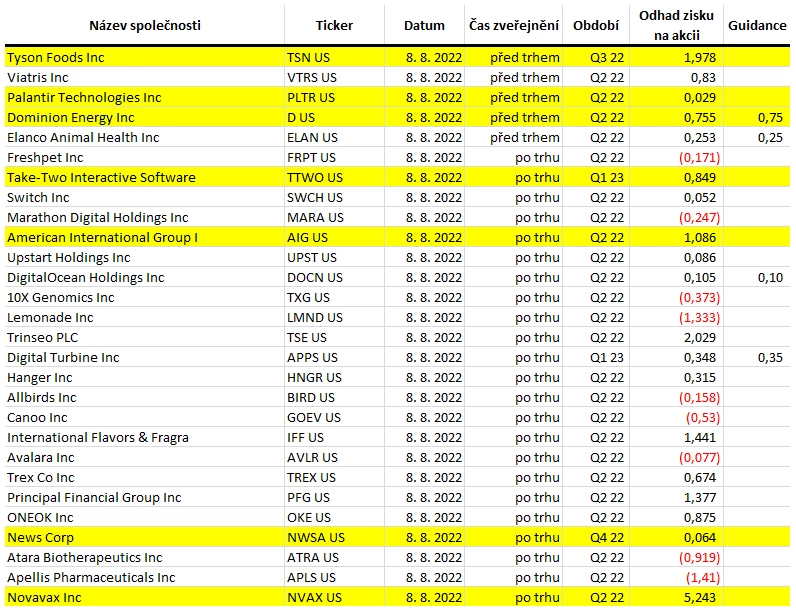Select the Čas zveřejnění column header
796x612 pixels.
pyautogui.click(x=513, y=25)
